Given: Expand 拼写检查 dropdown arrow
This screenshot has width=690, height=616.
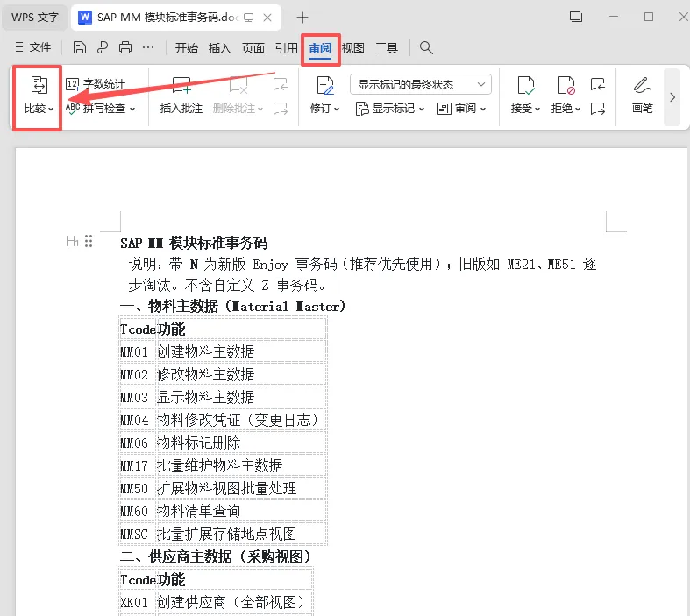Looking at the screenshot, I should (x=132, y=109).
